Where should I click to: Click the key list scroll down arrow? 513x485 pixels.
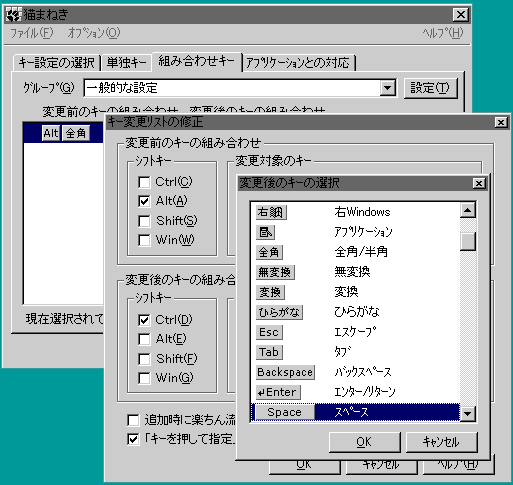(468, 414)
